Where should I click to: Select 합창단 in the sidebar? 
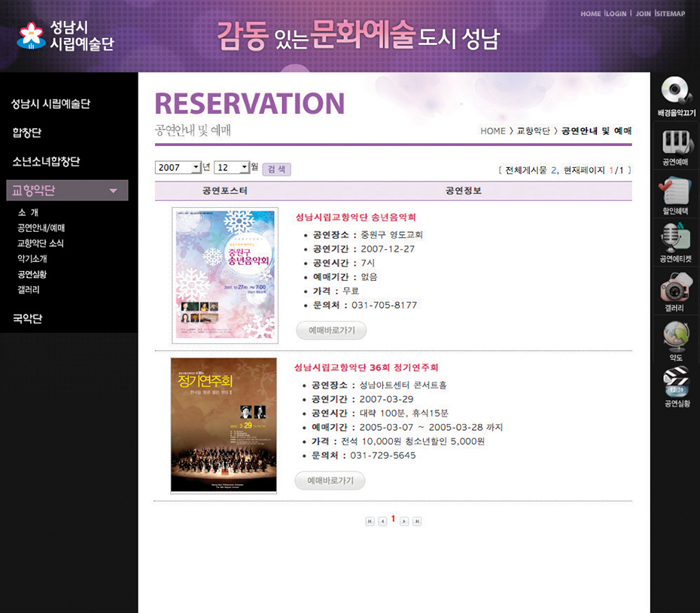coord(27,133)
